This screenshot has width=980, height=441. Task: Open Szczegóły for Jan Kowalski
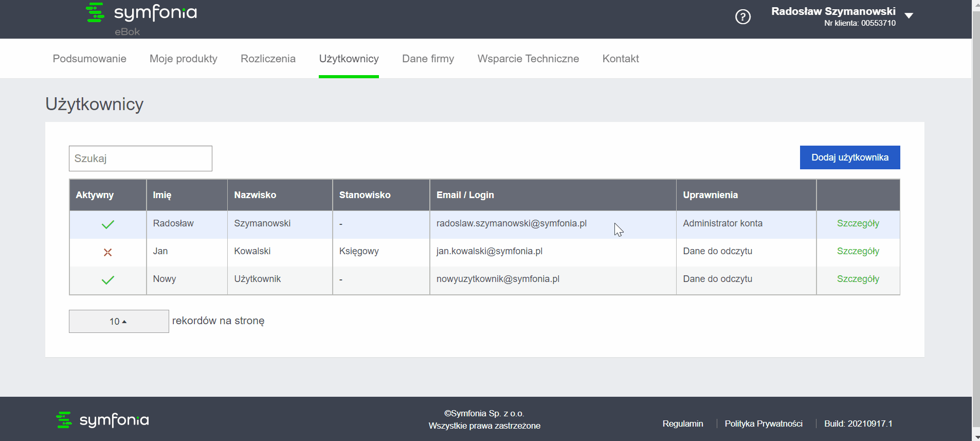(858, 251)
